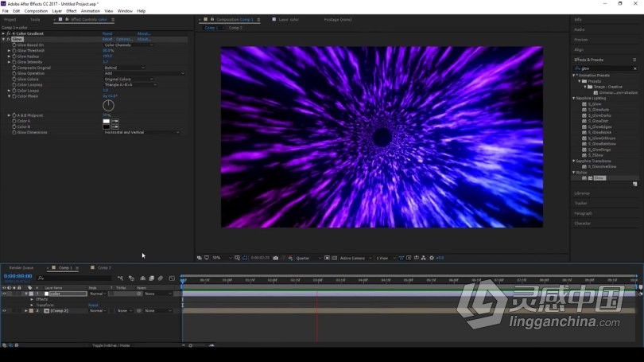Open Choose grid and guide options icon
644x362 pixels.
coord(238,258)
